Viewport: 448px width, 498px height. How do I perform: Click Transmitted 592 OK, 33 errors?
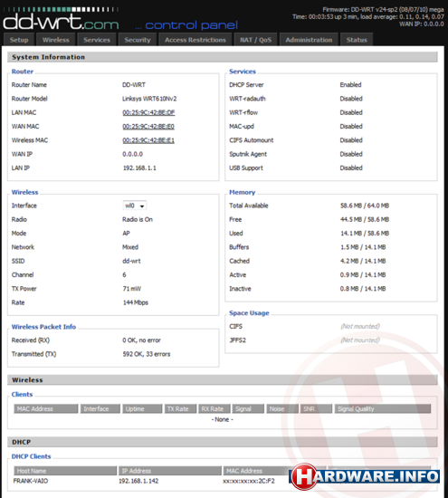point(147,354)
